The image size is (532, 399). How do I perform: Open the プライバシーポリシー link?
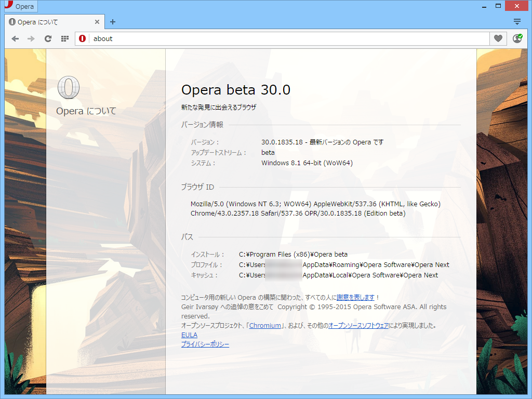[x=204, y=344]
